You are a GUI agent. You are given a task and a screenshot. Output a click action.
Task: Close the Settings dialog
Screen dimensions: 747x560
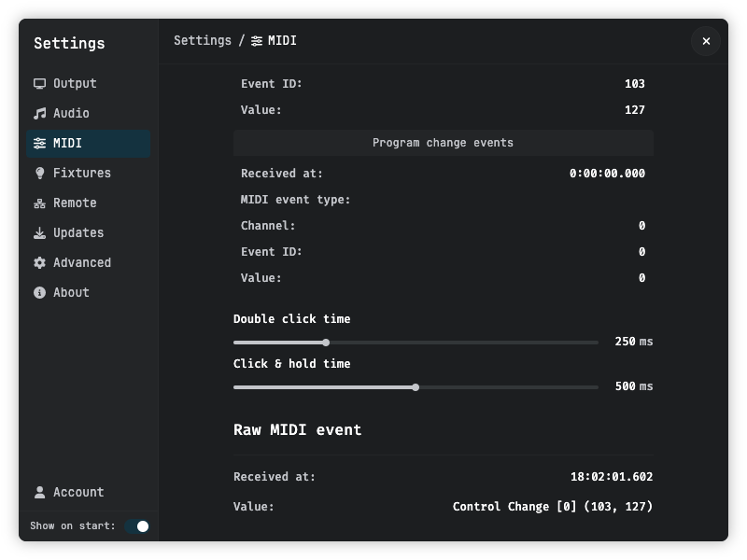[x=706, y=41]
